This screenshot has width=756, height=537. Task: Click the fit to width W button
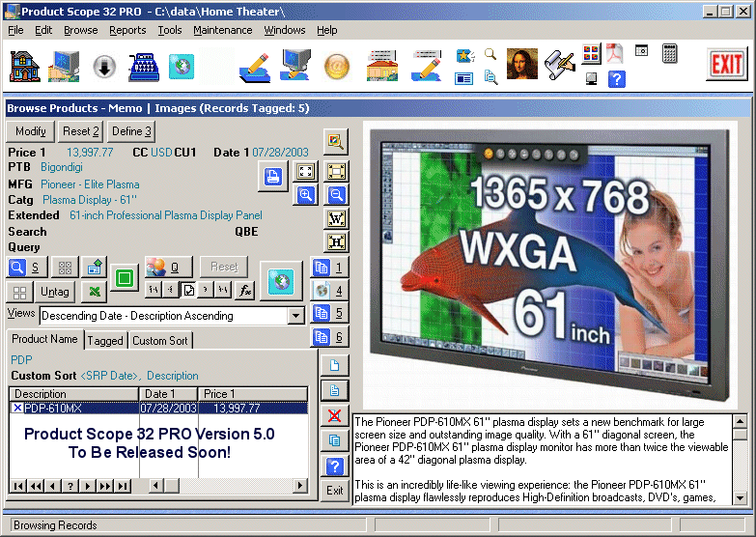pyautogui.click(x=336, y=218)
